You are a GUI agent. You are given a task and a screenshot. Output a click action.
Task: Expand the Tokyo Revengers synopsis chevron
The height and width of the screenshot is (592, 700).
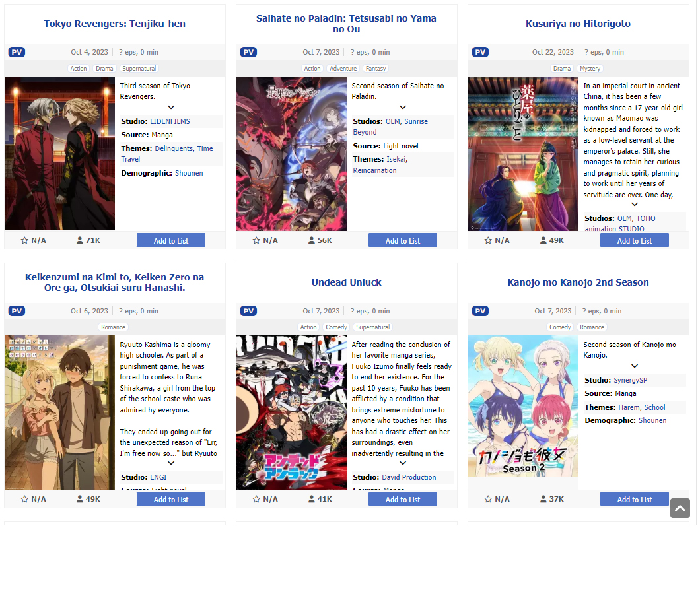(171, 107)
